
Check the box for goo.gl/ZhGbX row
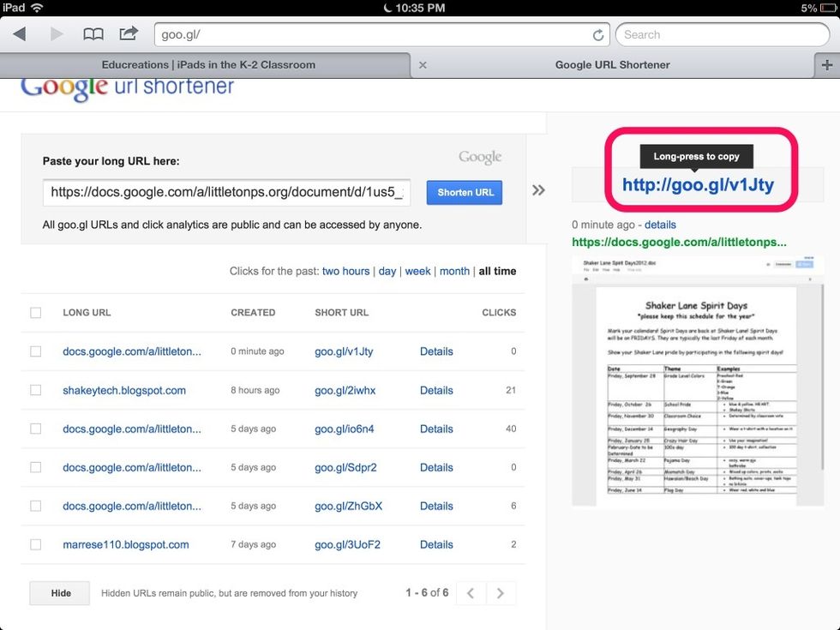tap(35, 506)
